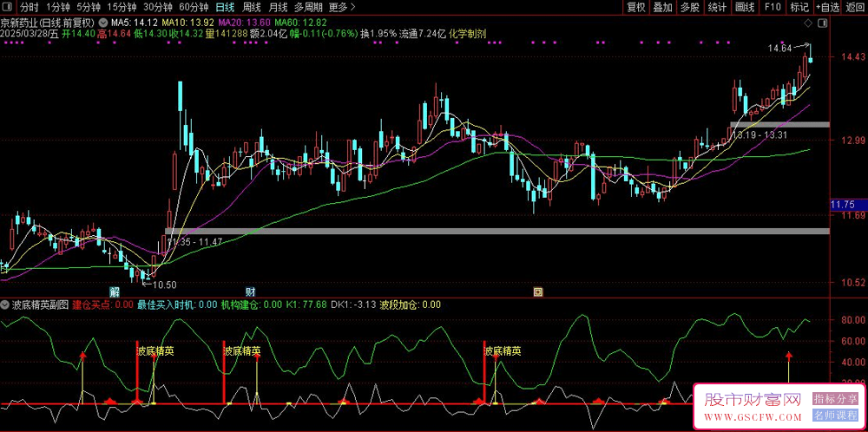
Task: Select the 日线 daily chart tab
Action: tap(225, 7)
